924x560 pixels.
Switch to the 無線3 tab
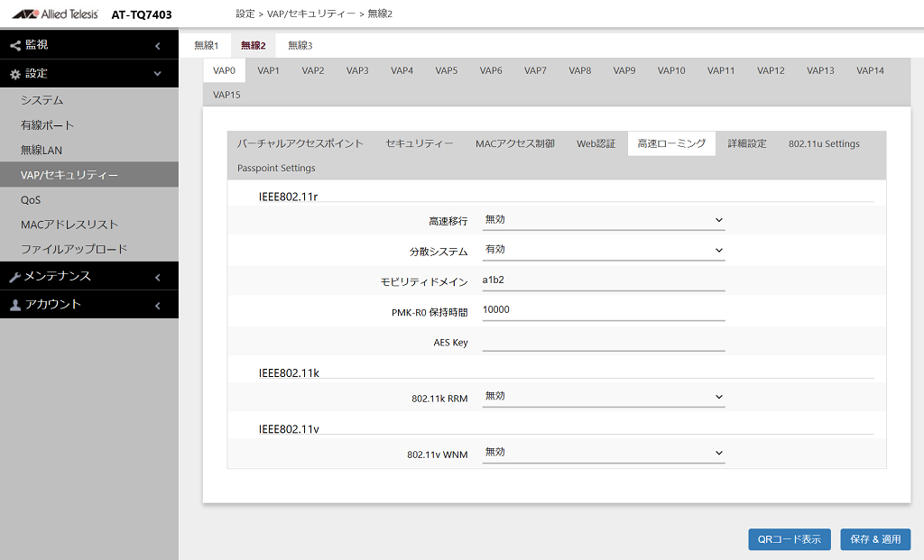click(x=300, y=45)
